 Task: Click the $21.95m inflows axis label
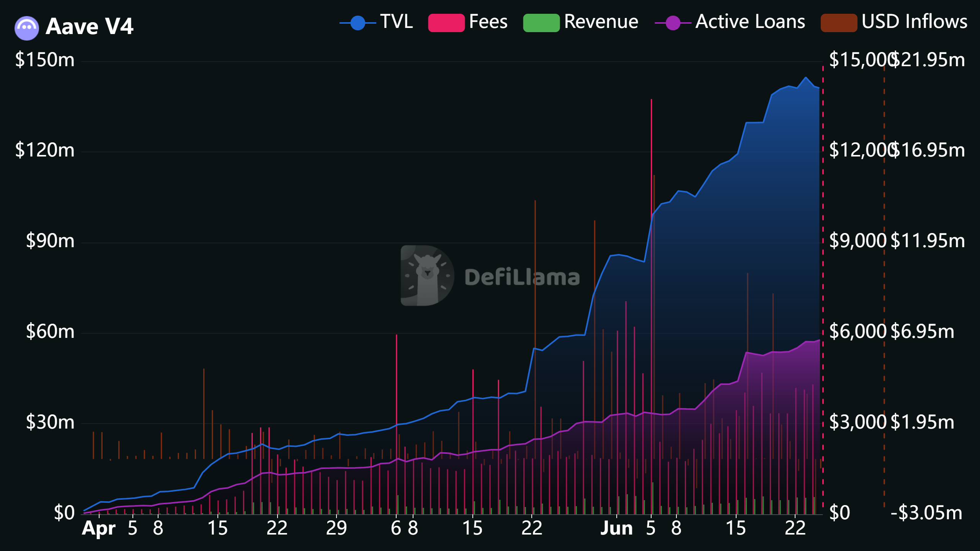point(928,60)
